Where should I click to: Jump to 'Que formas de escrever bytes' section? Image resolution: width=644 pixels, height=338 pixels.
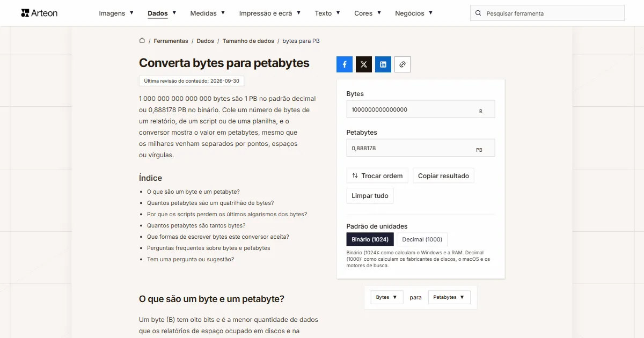(218, 237)
